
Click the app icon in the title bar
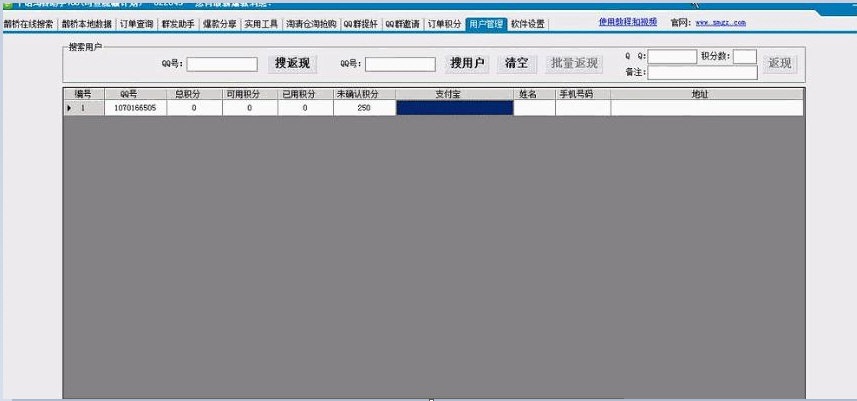tap(6, 4)
